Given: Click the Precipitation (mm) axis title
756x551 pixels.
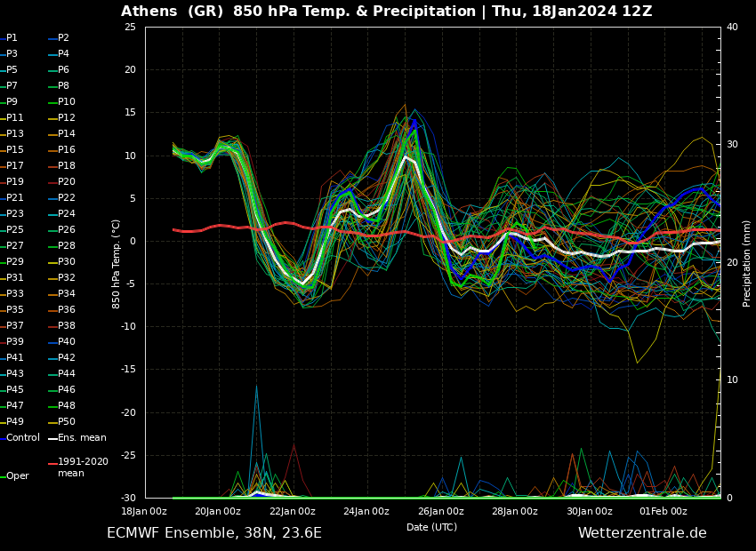Looking at the screenshot, I should 747,263.
